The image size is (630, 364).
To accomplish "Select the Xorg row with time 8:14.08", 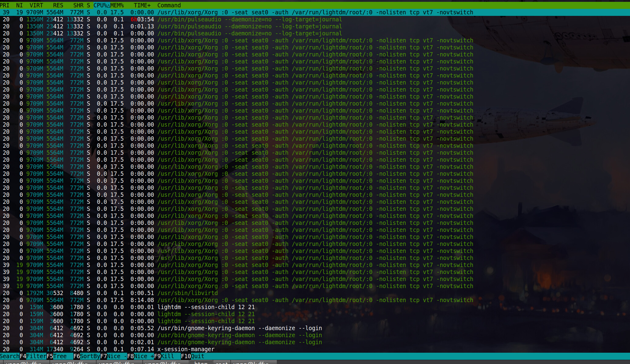I will coord(315,300).
